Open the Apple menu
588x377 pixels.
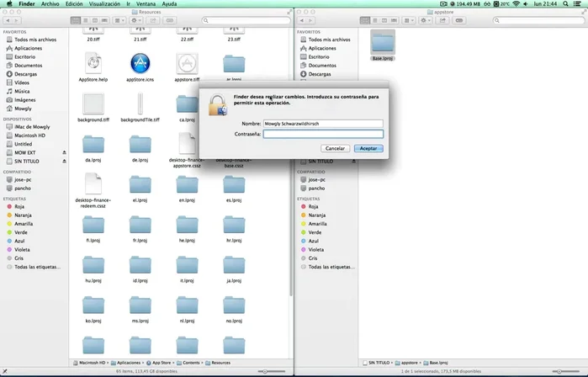pyautogui.click(x=9, y=3)
